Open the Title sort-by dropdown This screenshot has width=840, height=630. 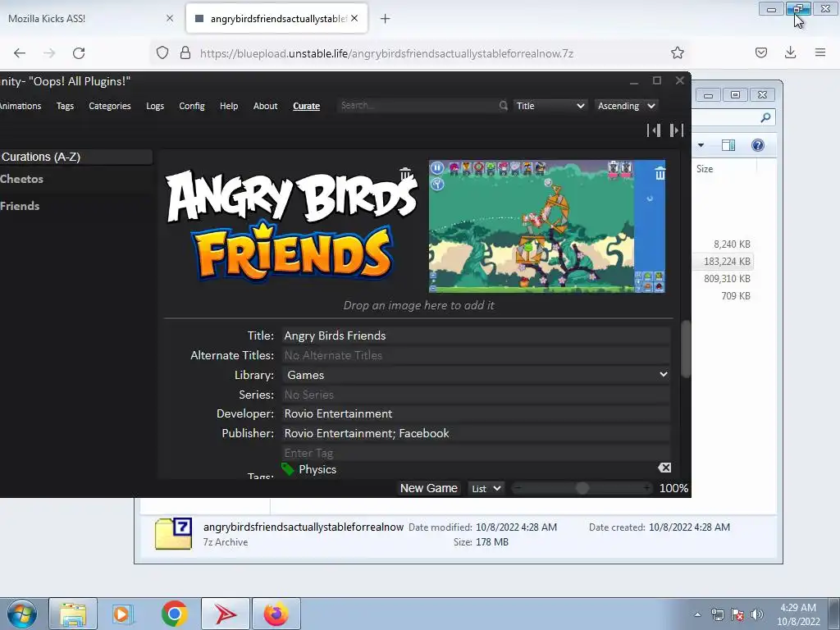point(550,106)
